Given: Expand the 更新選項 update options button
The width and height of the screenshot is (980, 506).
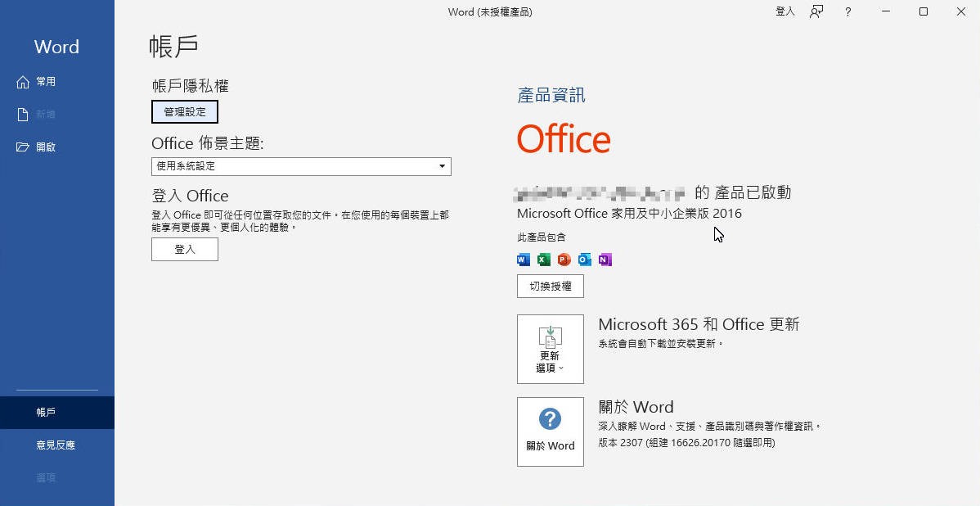Looking at the screenshot, I should coord(551,349).
